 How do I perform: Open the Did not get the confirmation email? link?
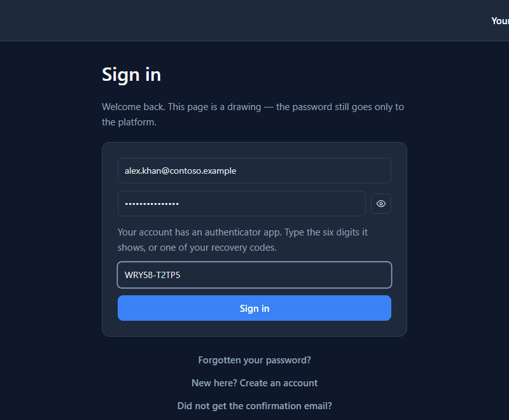click(254, 406)
